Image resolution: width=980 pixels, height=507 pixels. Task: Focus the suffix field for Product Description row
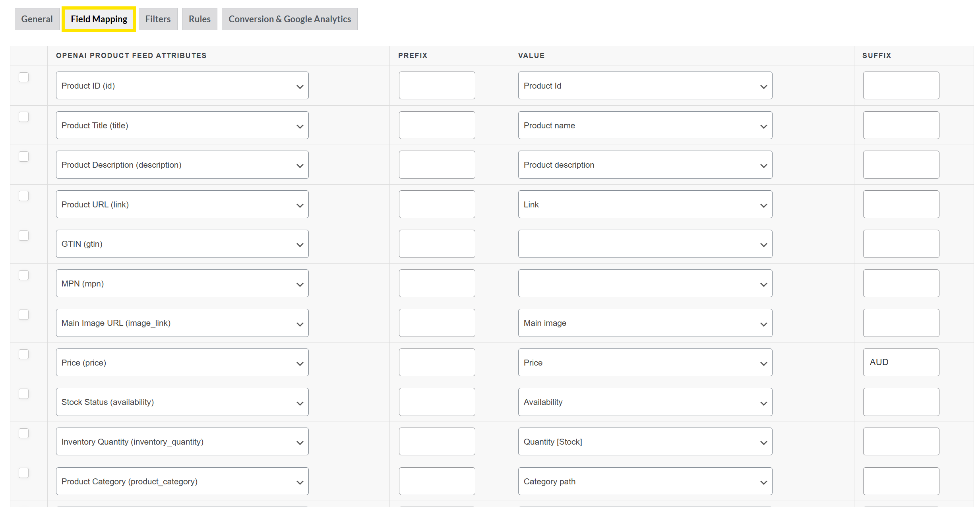pyautogui.click(x=901, y=164)
